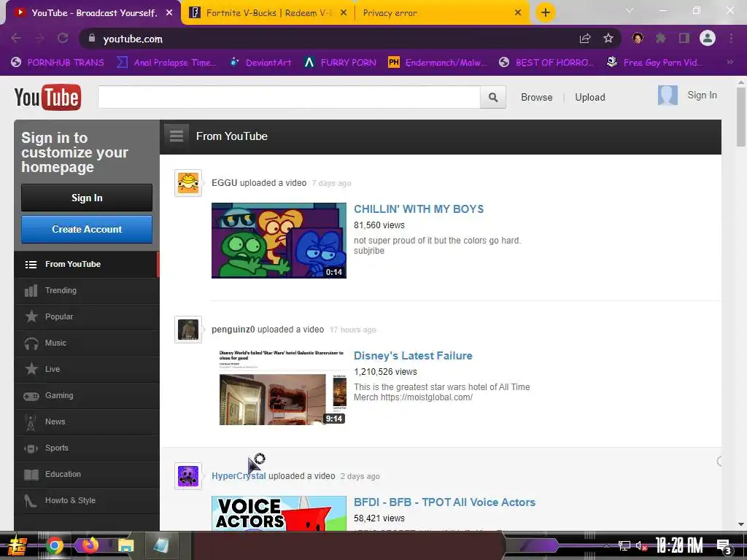Click the Chrome icon in the taskbar
Viewport: 747px width, 560px height.
[x=54, y=545]
